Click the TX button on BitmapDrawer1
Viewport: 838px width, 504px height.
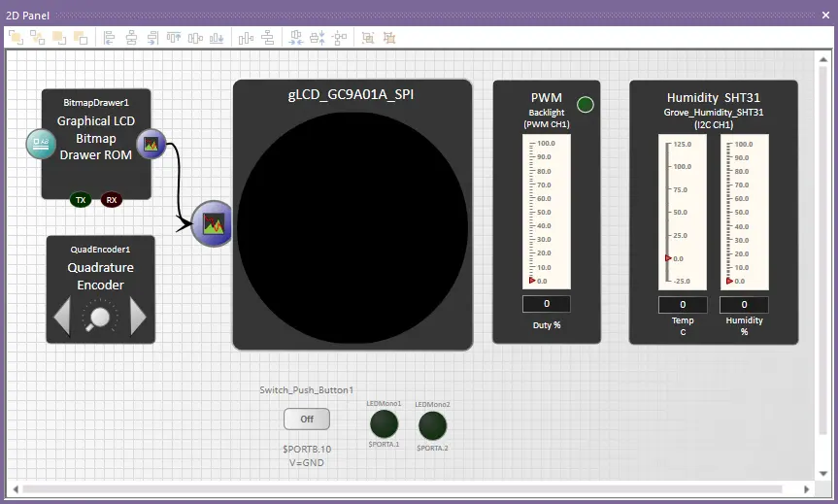point(81,199)
